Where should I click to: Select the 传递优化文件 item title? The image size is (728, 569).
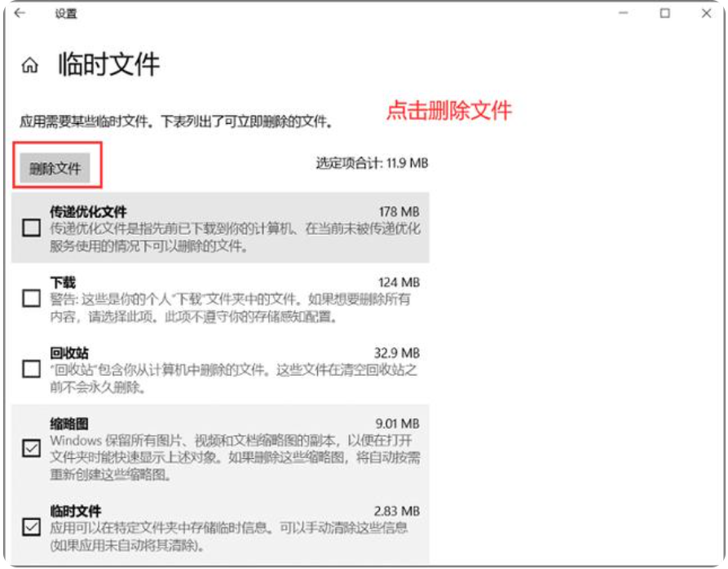[88, 212]
